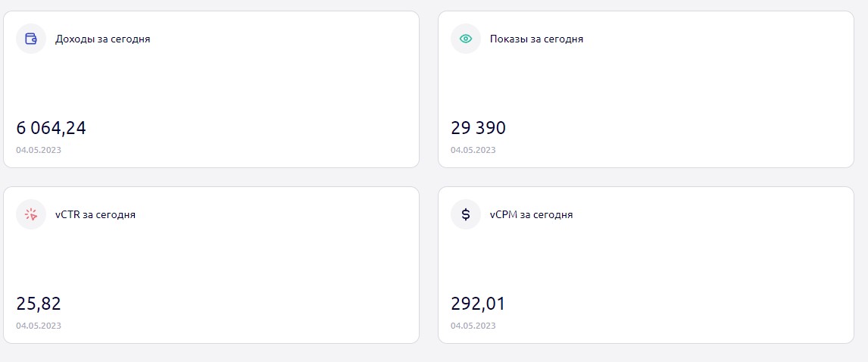Click the dollar sign vCPM icon

(x=466, y=214)
